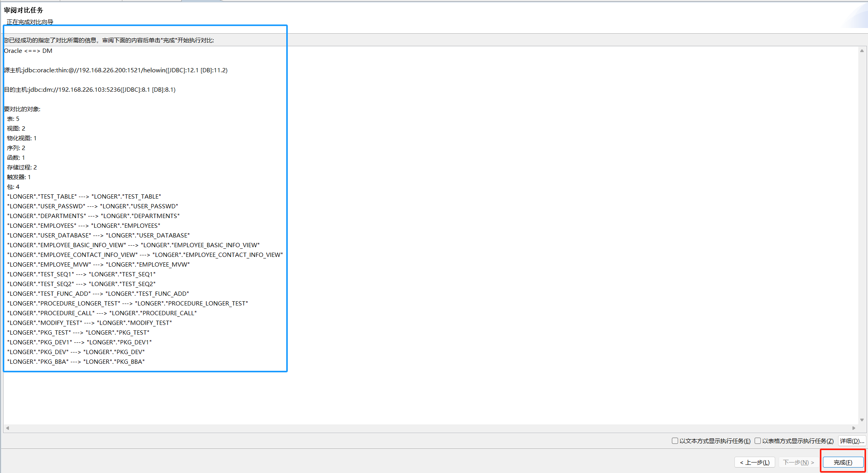Click the "TEST_TABLE" mapping line
The width and height of the screenshot is (868, 473).
(x=84, y=197)
